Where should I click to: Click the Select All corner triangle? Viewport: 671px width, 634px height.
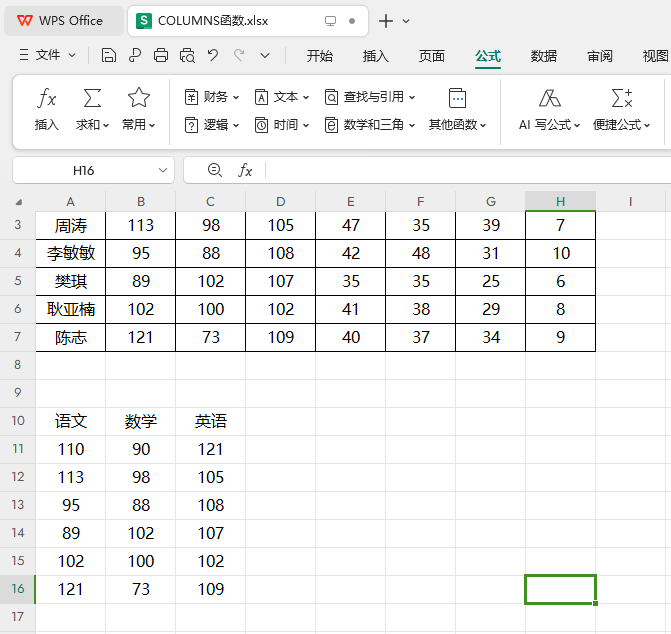coord(18,202)
